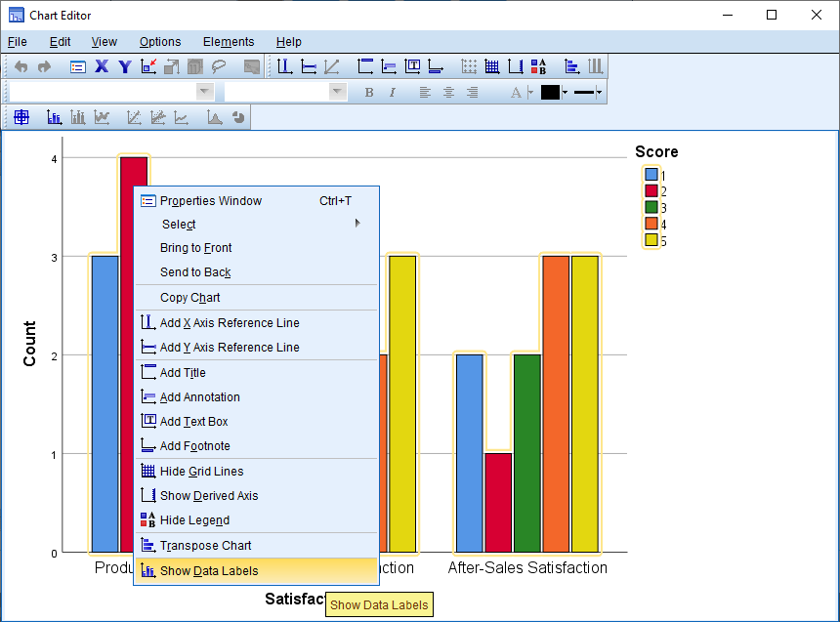Select the green bar in After-Sales Satisfaction

(x=527, y=453)
